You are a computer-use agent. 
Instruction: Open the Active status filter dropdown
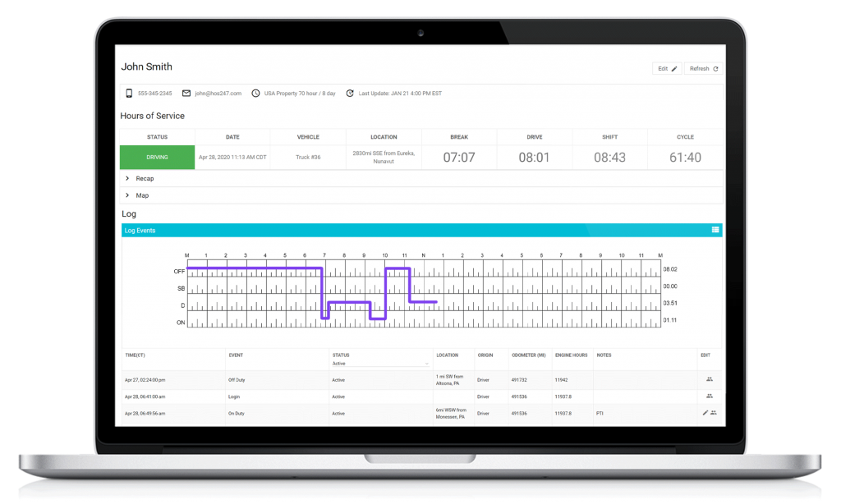click(x=380, y=363)
